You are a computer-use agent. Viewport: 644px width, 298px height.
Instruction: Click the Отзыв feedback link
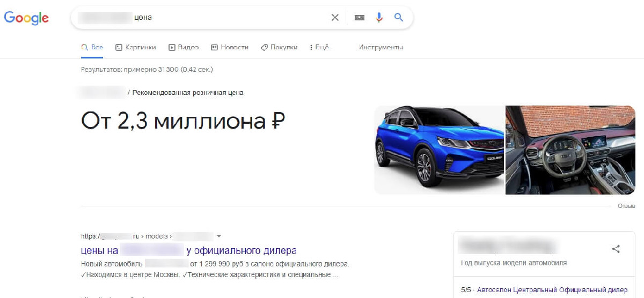[x=626, y=206]
